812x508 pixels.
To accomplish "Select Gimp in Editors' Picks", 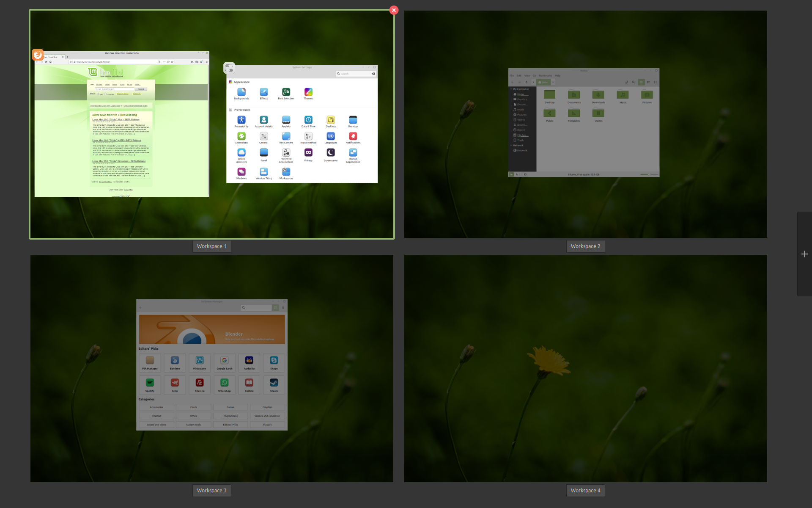I will pos(174,385).
